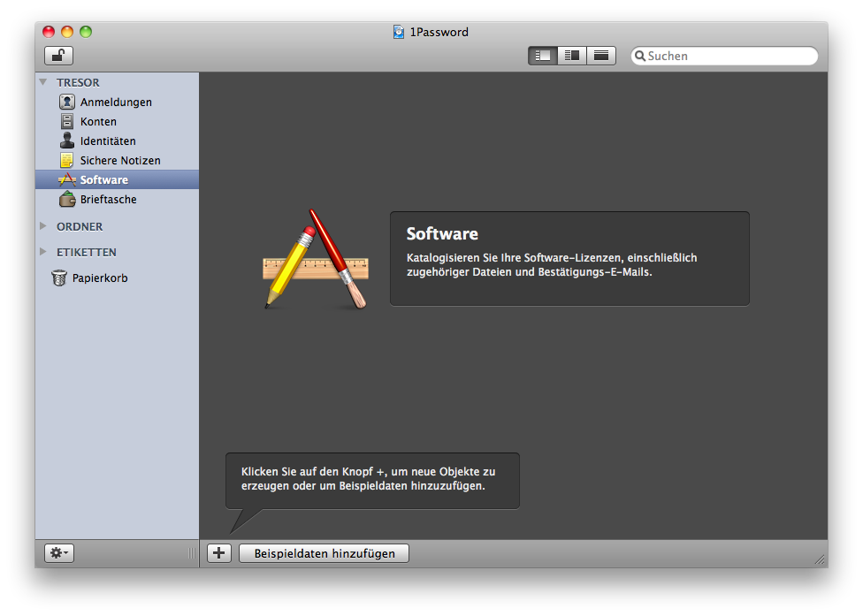Switch to the right wide layout view
The image size is (863, 616).
[x=601, y=56]
